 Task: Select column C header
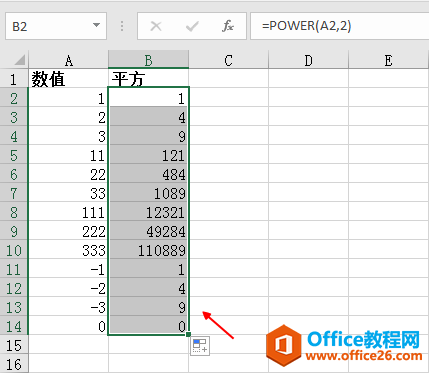point(229,60)
